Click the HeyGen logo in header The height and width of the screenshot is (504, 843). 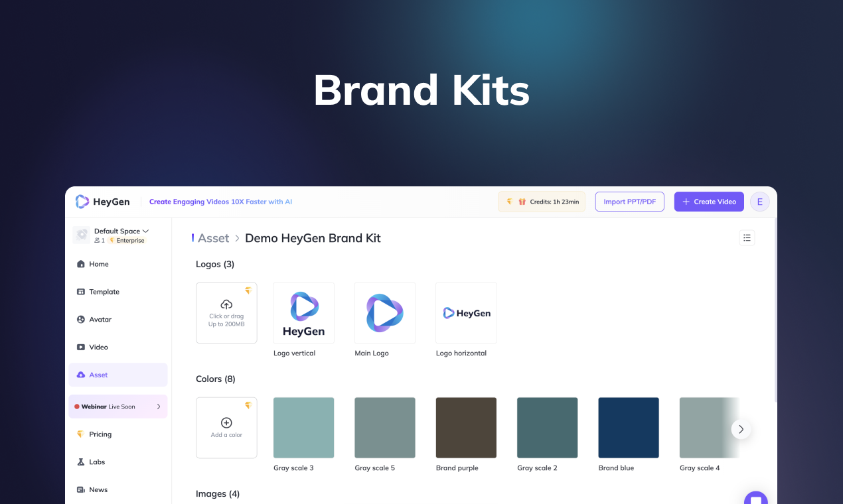[x=102, y=202]
